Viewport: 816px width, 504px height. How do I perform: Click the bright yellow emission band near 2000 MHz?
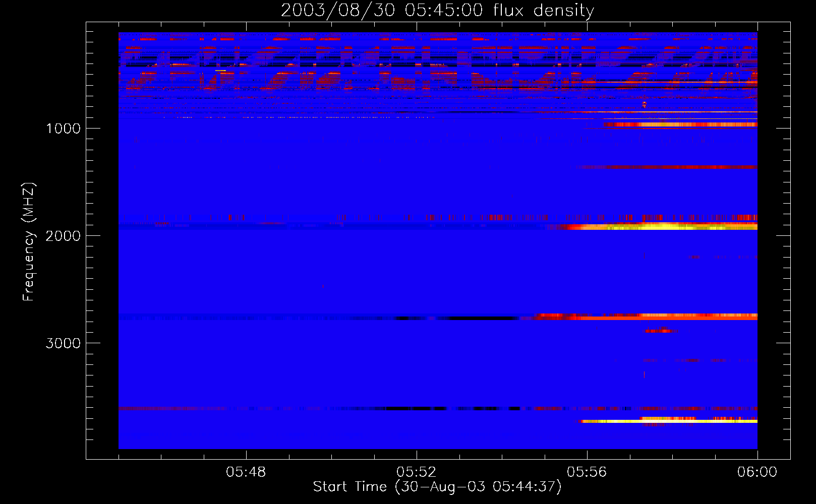pos(656,227)
